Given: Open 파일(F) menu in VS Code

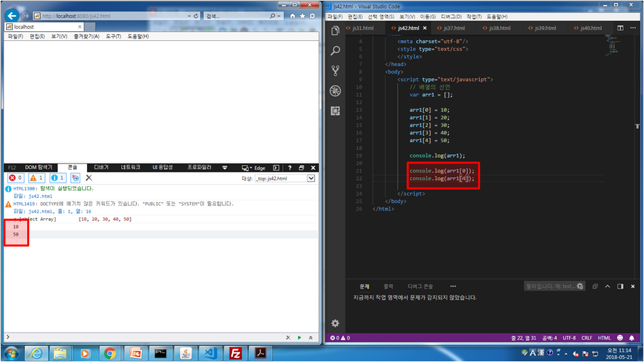Looking at the screenshot, I should tap(335, 17).
